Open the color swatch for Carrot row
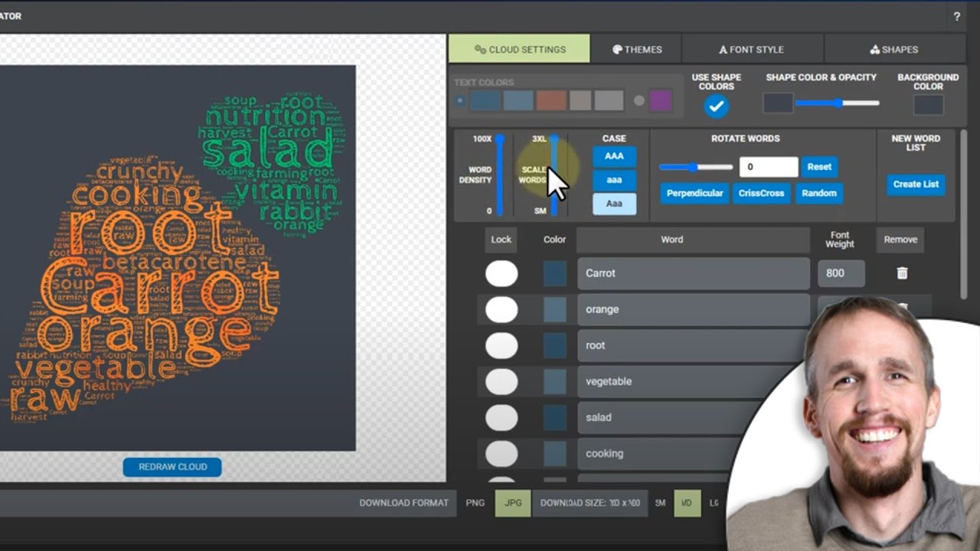 (555, 273)
